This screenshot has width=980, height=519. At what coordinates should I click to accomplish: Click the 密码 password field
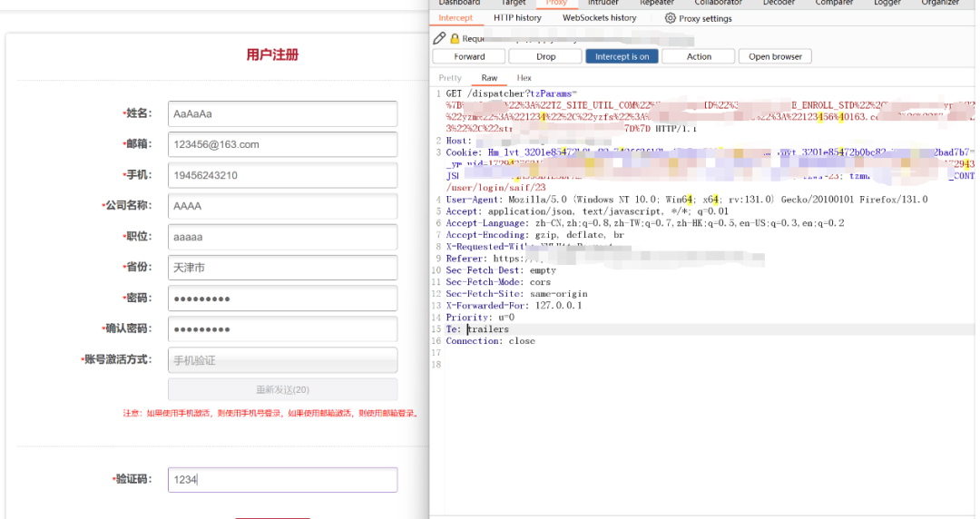pyautogui.click(x=282, y=299)
